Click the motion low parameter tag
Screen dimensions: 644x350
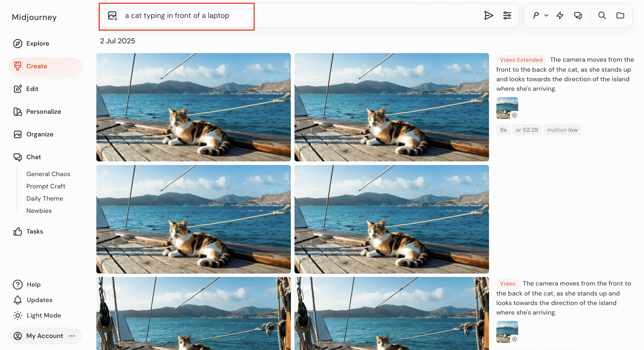tap(562, 130)
